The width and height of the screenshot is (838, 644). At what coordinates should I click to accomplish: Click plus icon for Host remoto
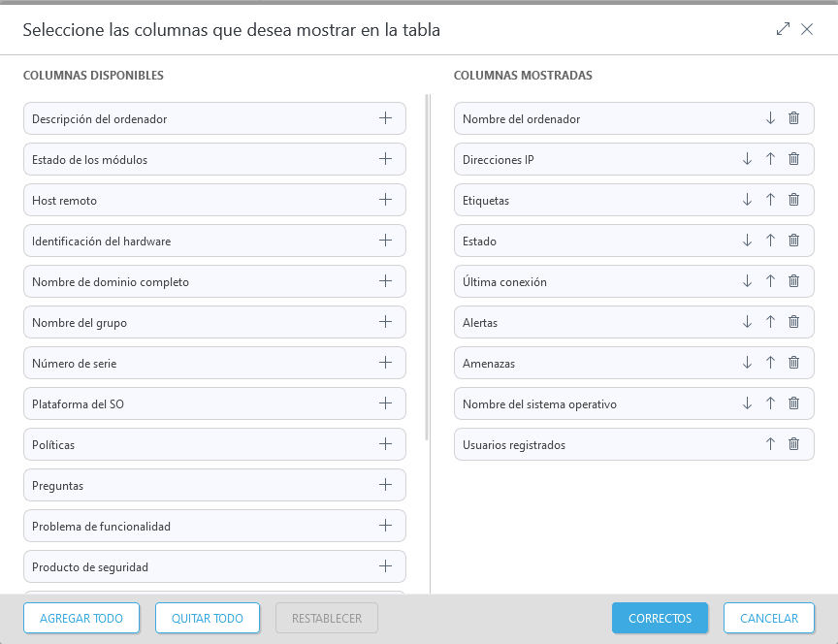pyautogui.click(x=385, y=200)
